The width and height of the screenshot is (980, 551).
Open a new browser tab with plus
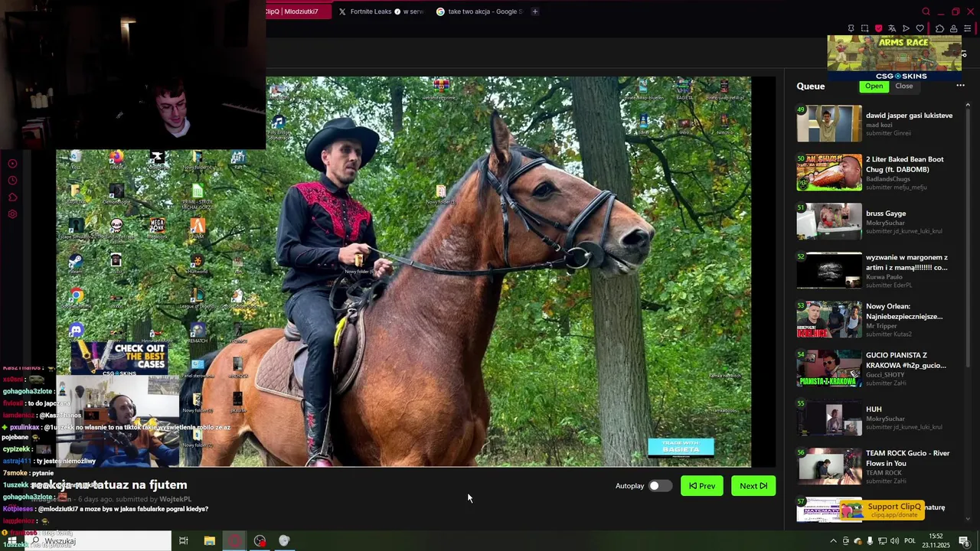coord(535,11)
